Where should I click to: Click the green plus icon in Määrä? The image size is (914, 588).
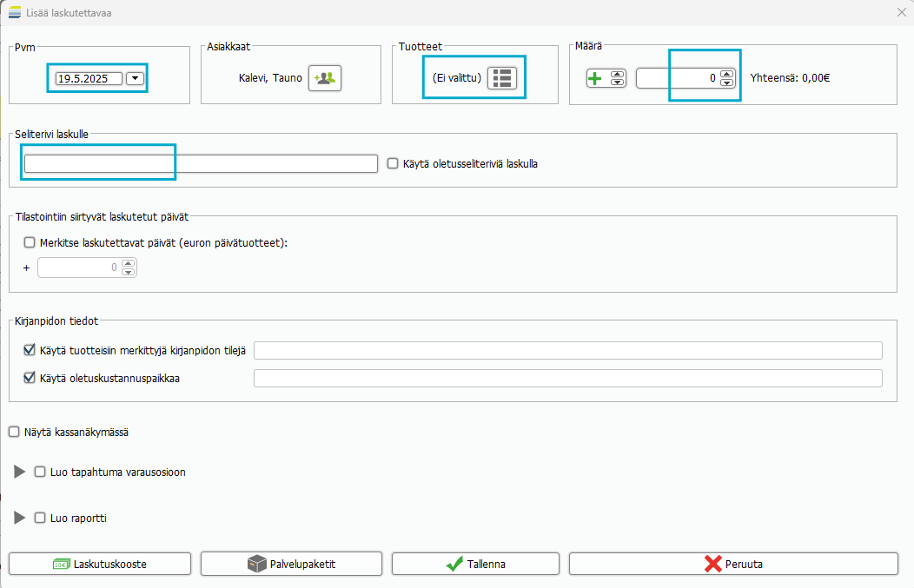594,78
